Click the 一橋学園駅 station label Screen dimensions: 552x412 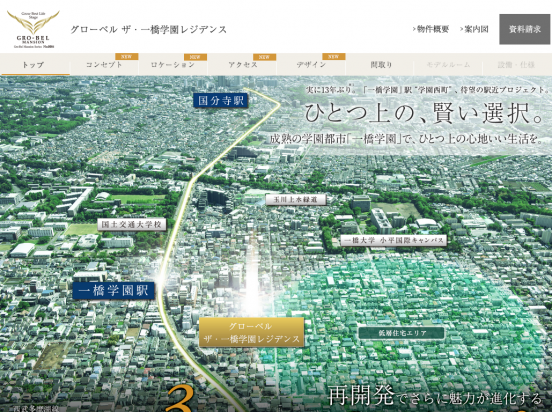click(113, 291)
